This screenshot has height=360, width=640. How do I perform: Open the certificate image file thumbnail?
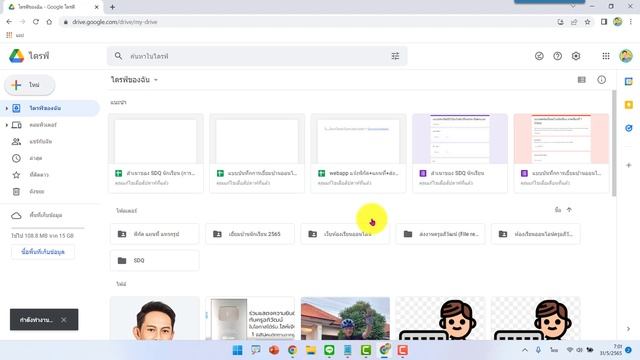250,318
